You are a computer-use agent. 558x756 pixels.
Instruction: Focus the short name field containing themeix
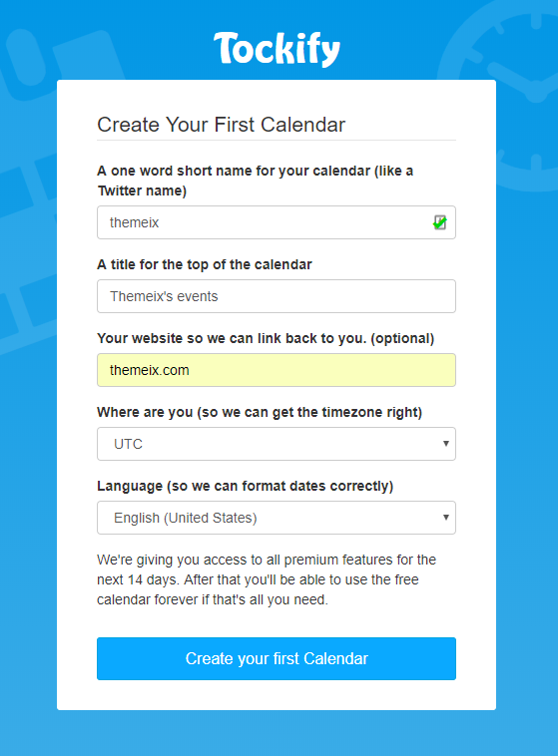click(x=277, y=222)
